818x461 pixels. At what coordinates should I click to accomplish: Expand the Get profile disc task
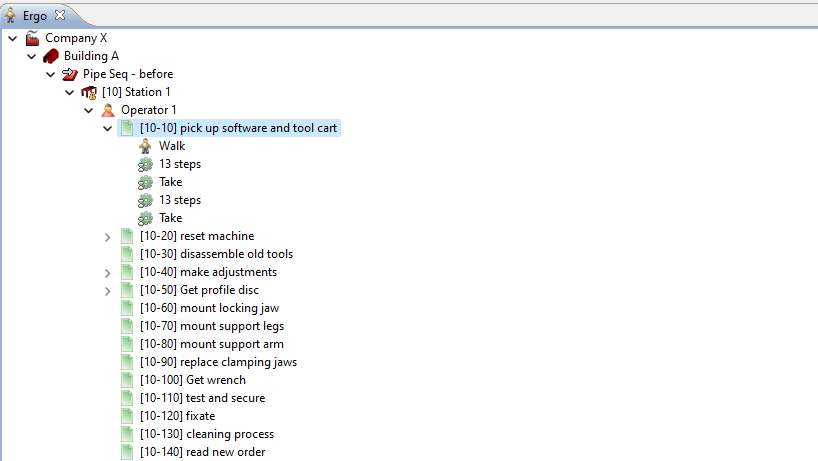point(108,290)
